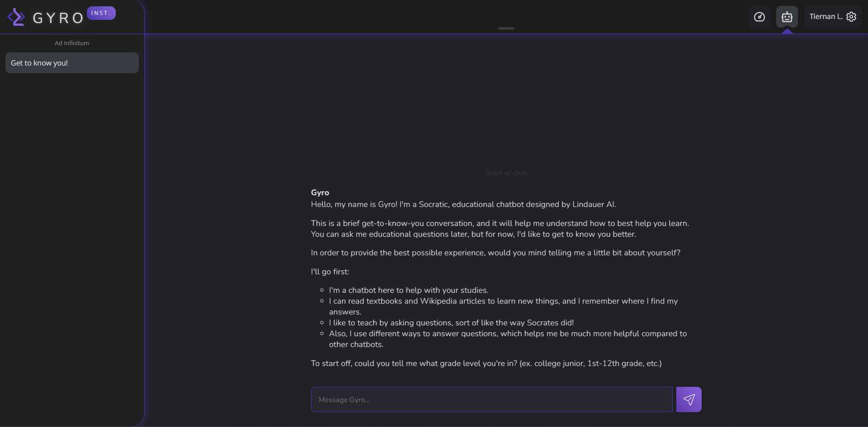Viewport: 868px width, 427px height.
Task: Click purple triangle indicator below robot icon
Action: [787, 31]
